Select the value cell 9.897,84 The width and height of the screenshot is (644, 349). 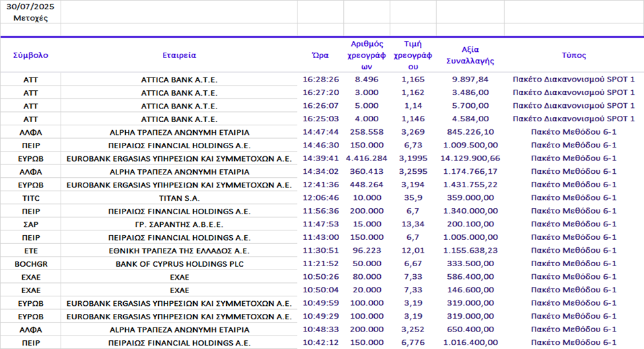470,80
